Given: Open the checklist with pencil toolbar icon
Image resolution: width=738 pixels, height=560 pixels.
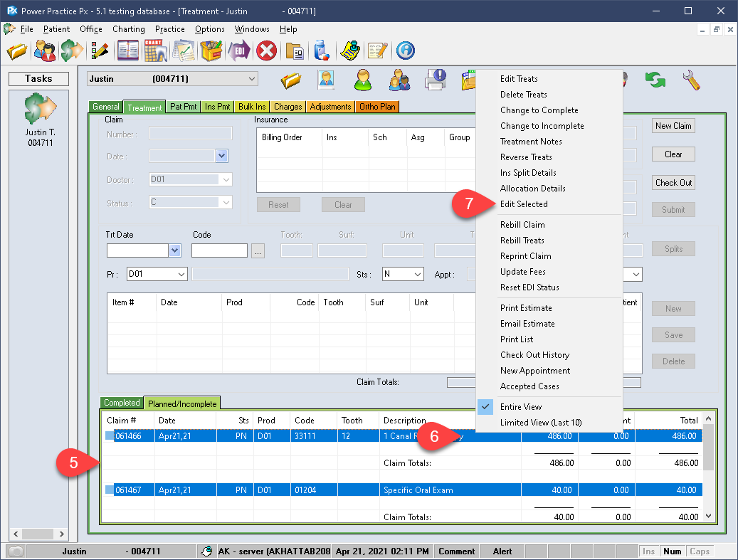Looking at the screenshot, I should pos(100,51).
